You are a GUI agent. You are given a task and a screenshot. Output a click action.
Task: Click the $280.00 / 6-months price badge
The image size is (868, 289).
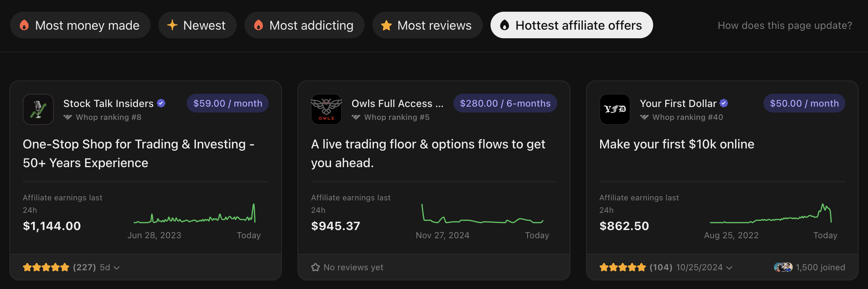(505, 103)
